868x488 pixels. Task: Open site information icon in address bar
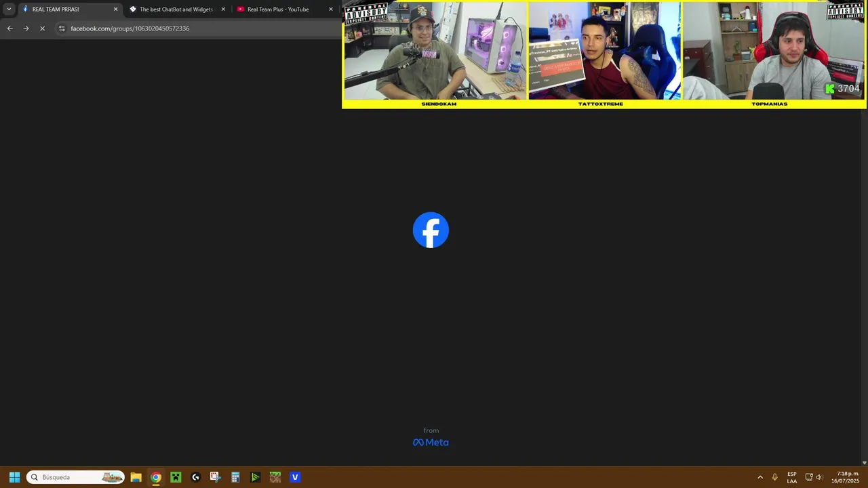(x=62, y=28)
